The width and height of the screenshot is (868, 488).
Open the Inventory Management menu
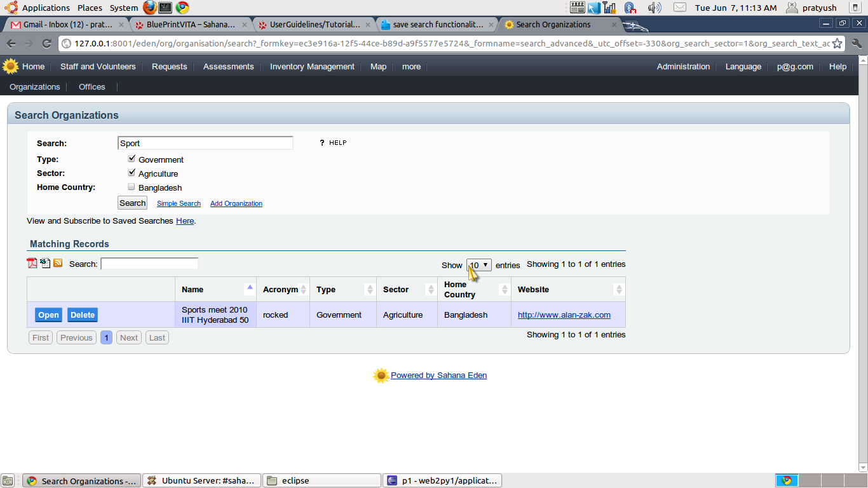pyautogui.click(x=312, y=67)
